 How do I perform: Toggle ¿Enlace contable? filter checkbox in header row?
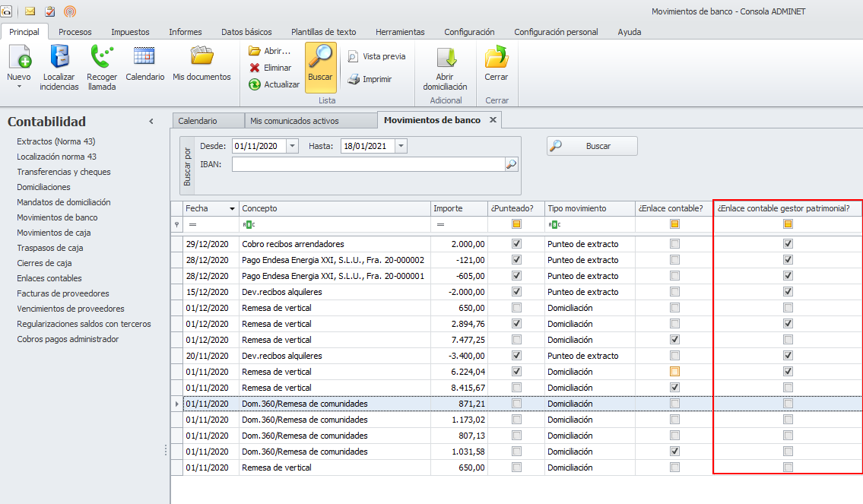pos(674,224)
